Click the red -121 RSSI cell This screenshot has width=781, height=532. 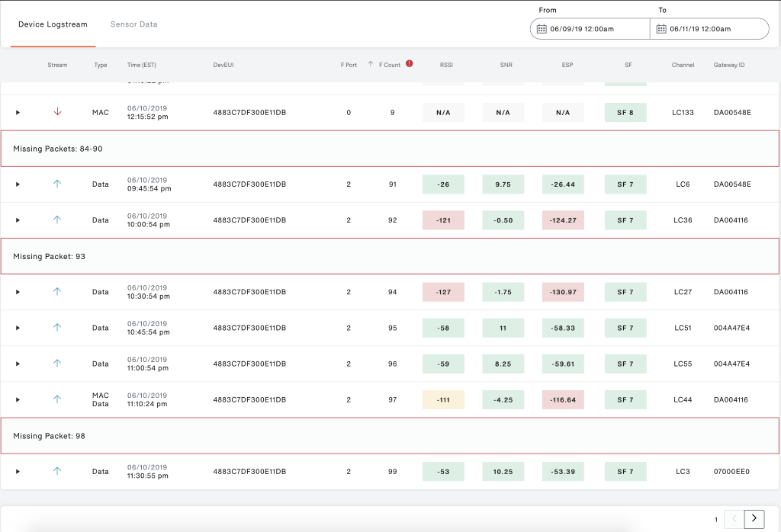tap(443, 220)
